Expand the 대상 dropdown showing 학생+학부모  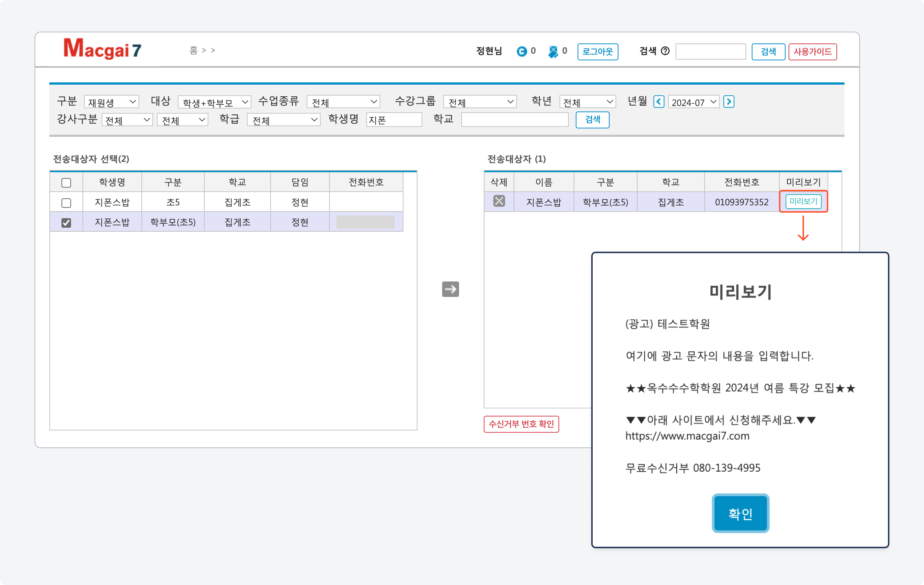[215, 102]
